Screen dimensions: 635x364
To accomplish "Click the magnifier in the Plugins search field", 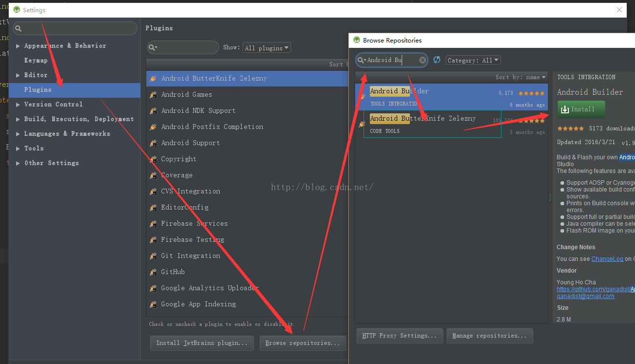I will (x=153, y=47).
